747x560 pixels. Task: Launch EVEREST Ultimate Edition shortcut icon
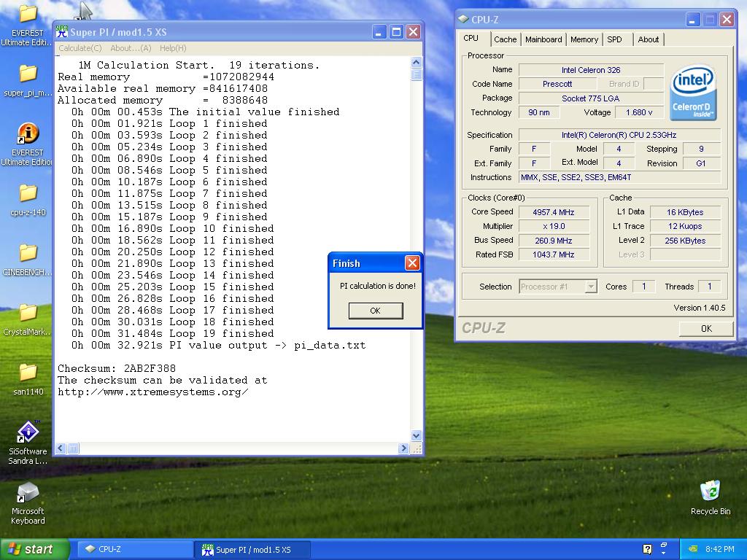click(28, 133)
